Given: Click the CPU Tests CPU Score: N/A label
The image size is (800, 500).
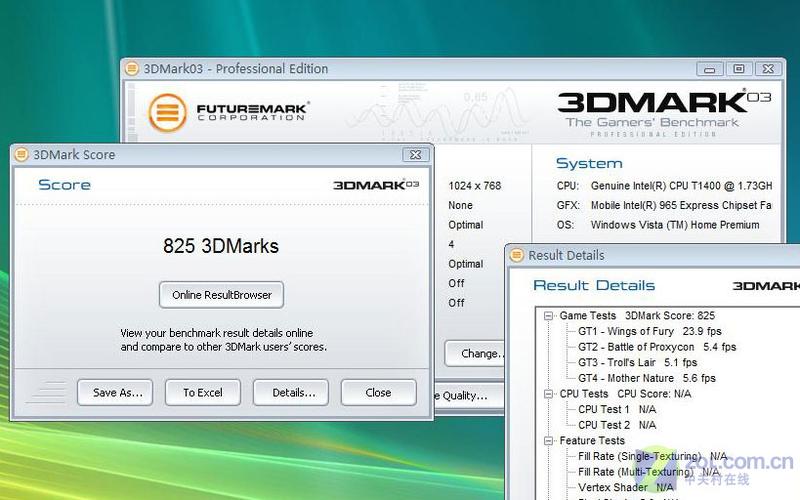Looking at the screenshot, I should click(625, 394).
